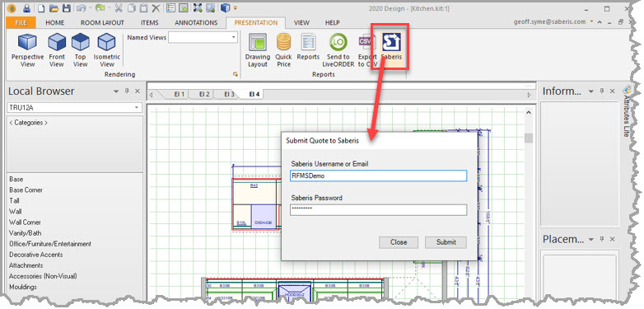Open Local Browser panel options arrow
This screenshot has height=309, width=644.
117,91
